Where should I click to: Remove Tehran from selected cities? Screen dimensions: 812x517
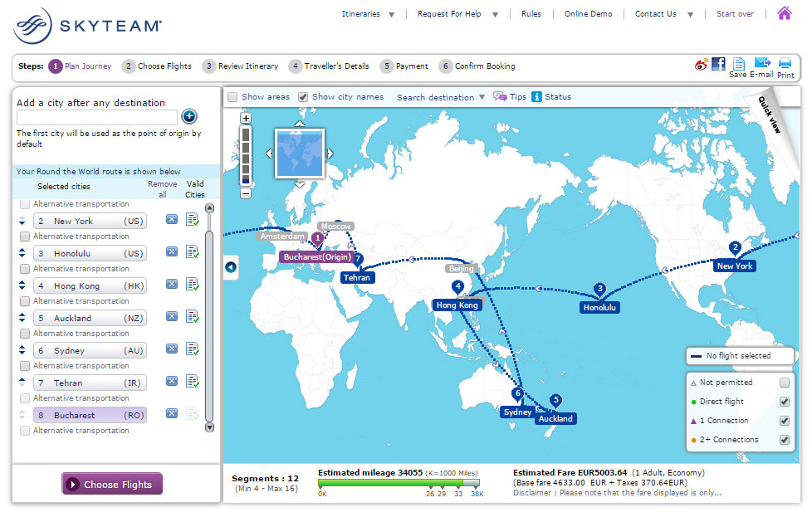(172, 381)
